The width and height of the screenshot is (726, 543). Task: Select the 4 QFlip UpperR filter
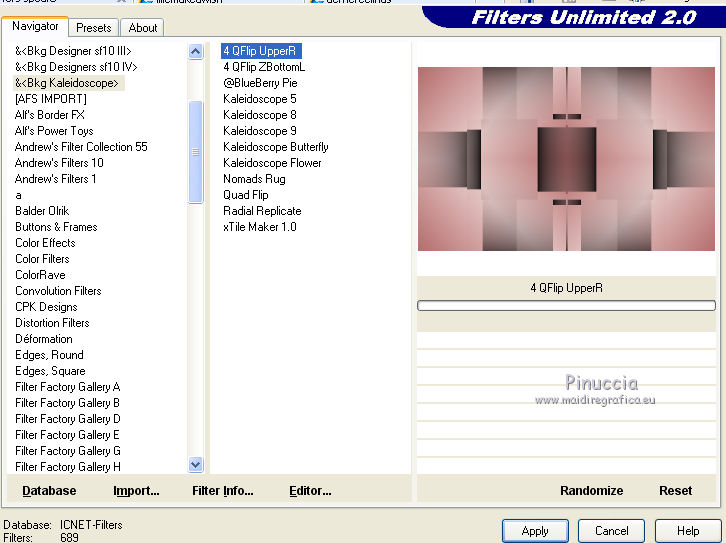tap(261, 51)
